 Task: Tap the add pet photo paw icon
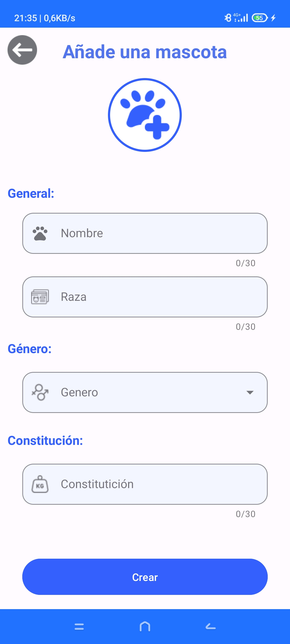[145, 115]
